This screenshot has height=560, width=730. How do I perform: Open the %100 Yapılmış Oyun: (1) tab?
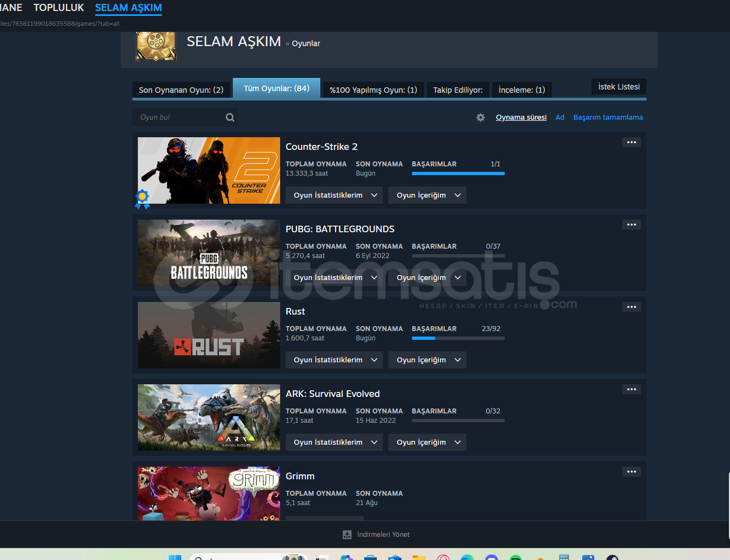tap(374, 90)
